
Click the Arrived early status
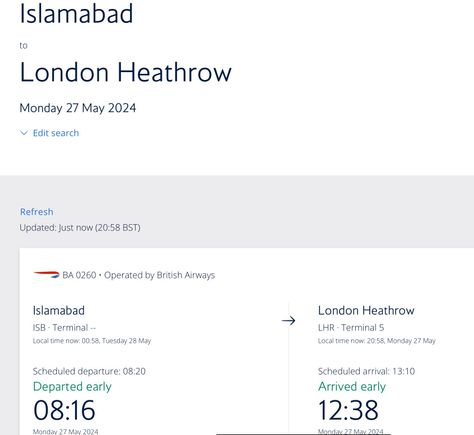352,387
